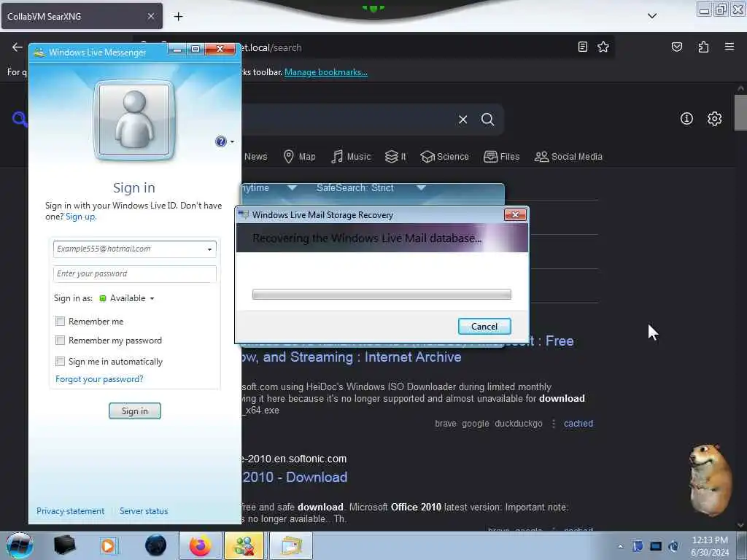This screenshot has height=560, width=747.
Task: Open the black box taskbar icon
Action: 65,545
